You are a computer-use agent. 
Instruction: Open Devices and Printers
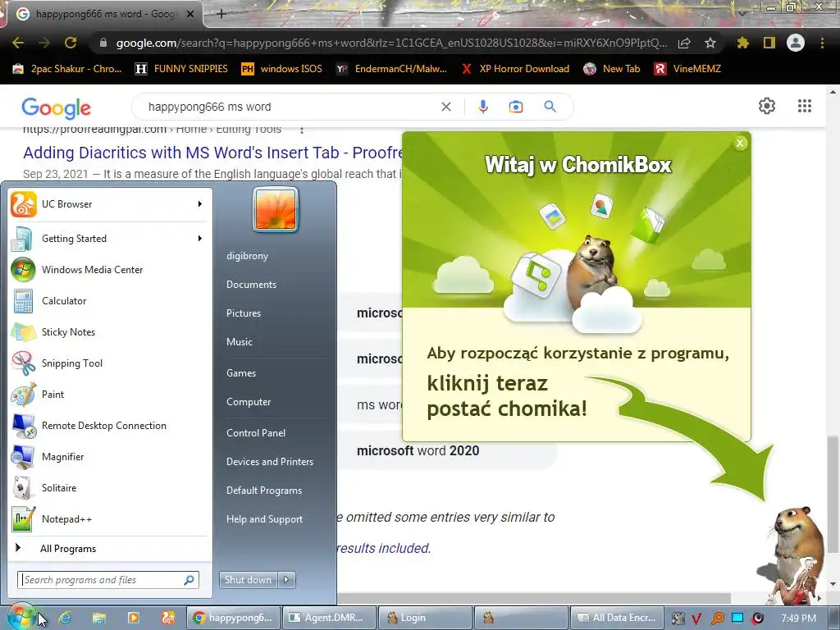tap(269, 461)
